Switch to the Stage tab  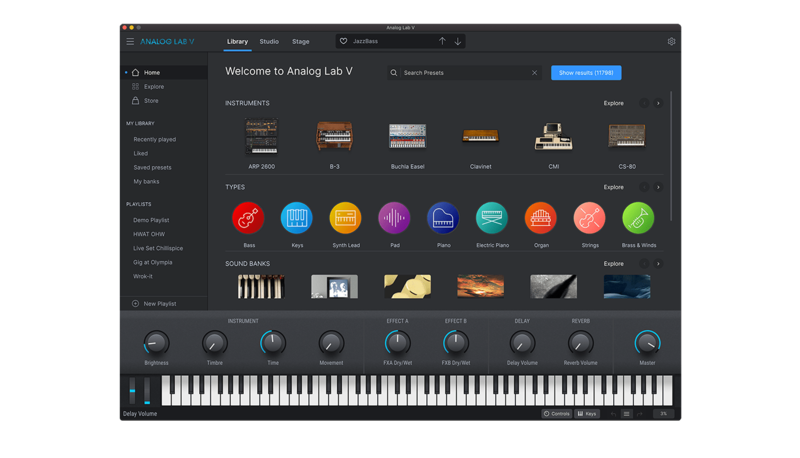(301, 41)
